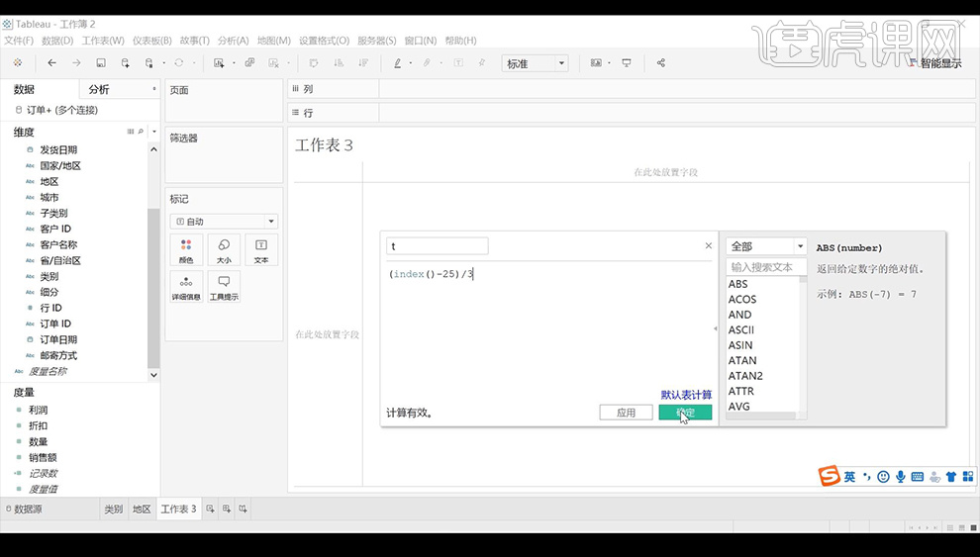
Task: Switch to the 类别 sheet tab
Action: point(113,509)
